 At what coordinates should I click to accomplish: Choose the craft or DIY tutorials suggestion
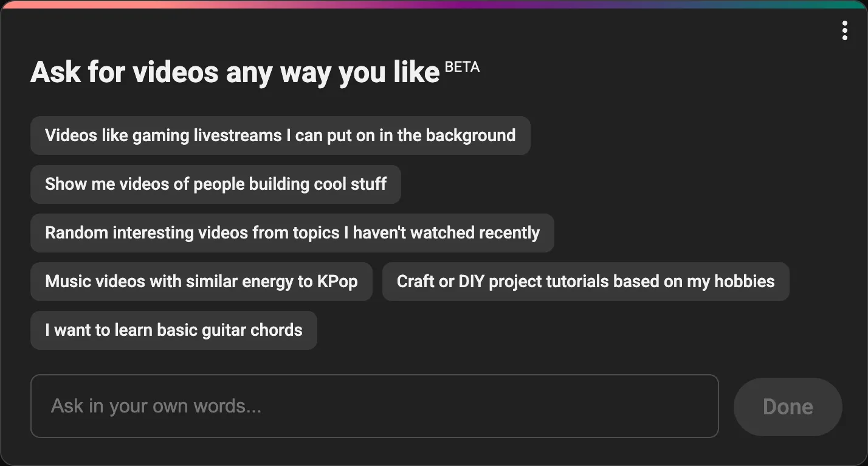pos(585,281)
